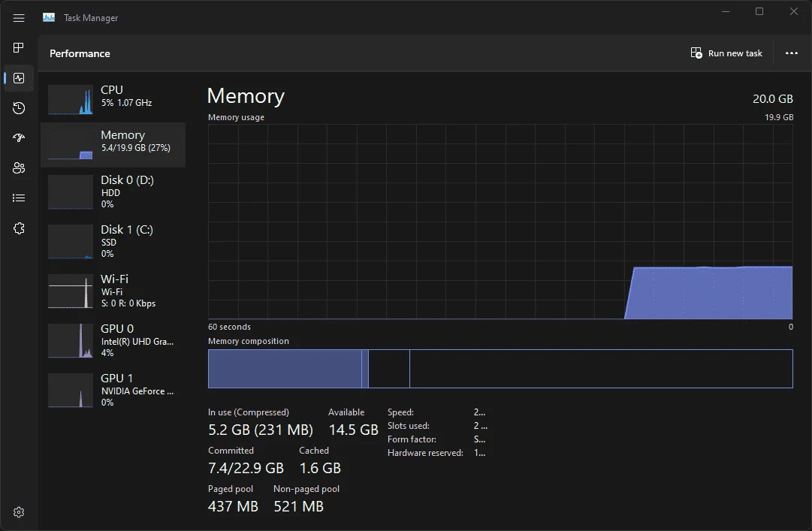Click the 60 seconds graph label
The width and height of the screenshot is (812, 531).
click(x=229, y=327)
